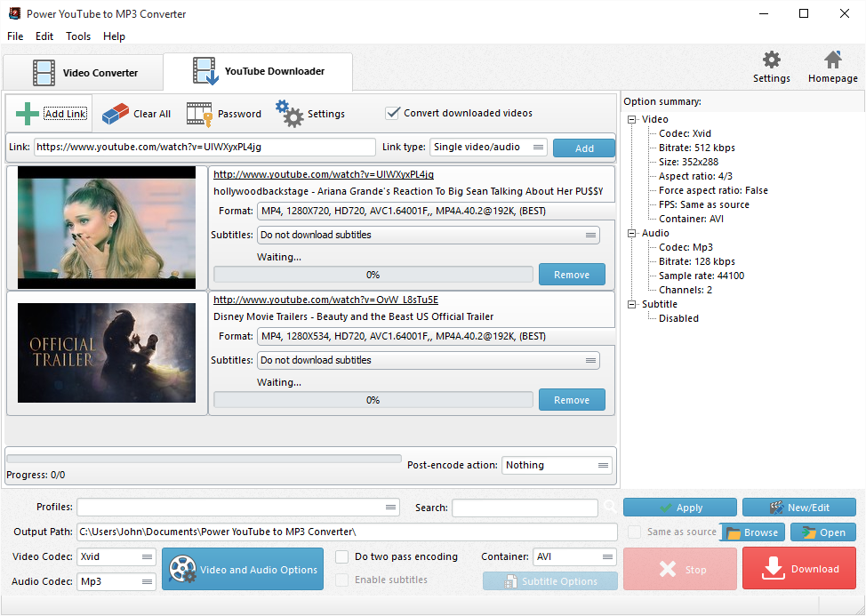Click the Homepage house icon
Screen dimensions: 866x616
tap(833, 60)
